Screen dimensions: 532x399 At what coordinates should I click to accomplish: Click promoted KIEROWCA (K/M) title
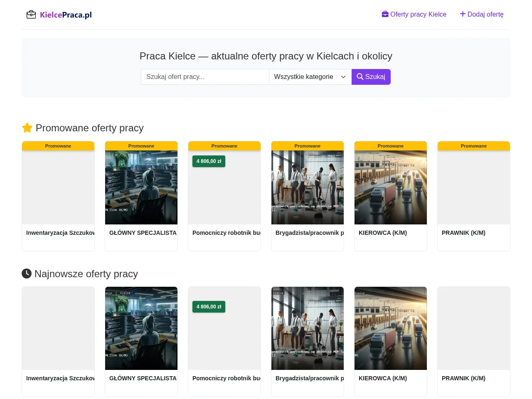[x=383, y=233]
